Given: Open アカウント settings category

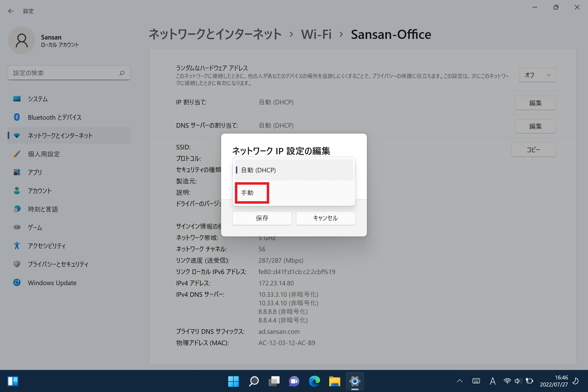Looking at the screenshot, I should pyautogui.click(x=69, y=191).
